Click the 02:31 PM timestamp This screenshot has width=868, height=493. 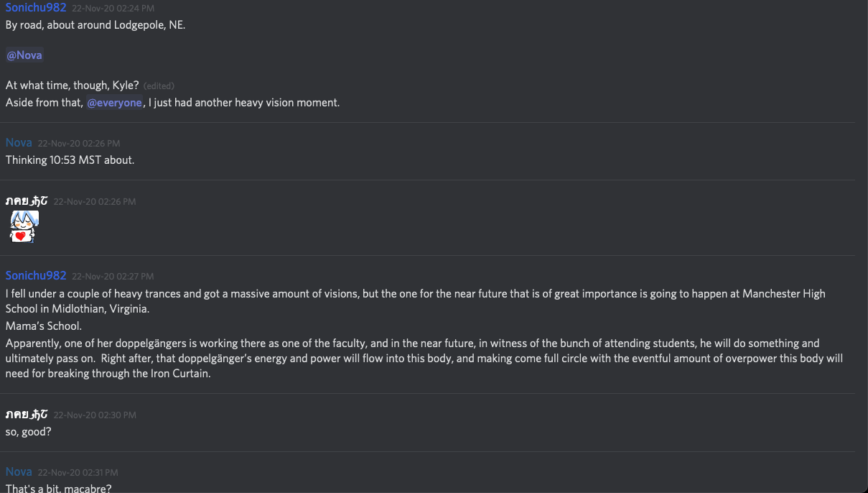click(78, 473)
